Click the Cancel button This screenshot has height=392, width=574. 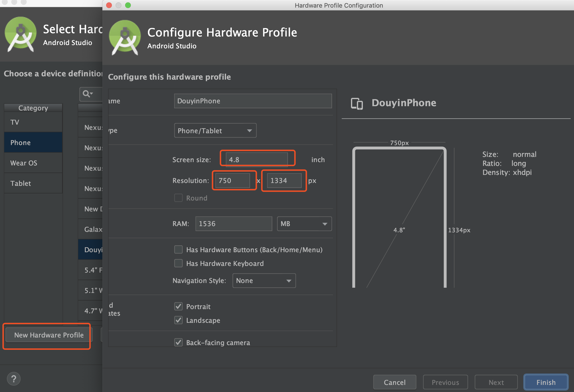pyautogui.click(x=394, y=382)
